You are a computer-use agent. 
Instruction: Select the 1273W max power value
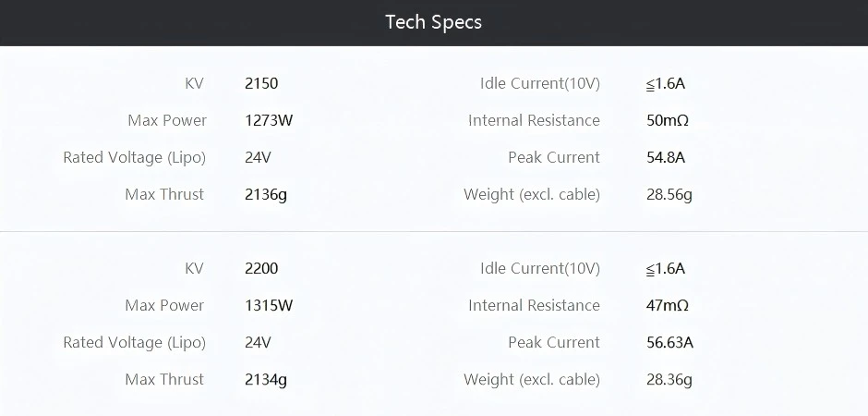coord(269,120)
